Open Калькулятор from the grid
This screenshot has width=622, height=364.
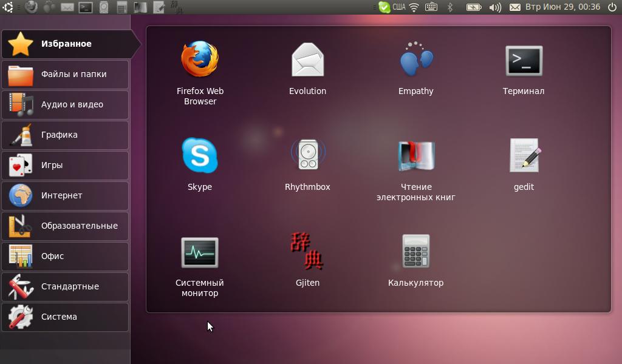click(x=416, y=252)
